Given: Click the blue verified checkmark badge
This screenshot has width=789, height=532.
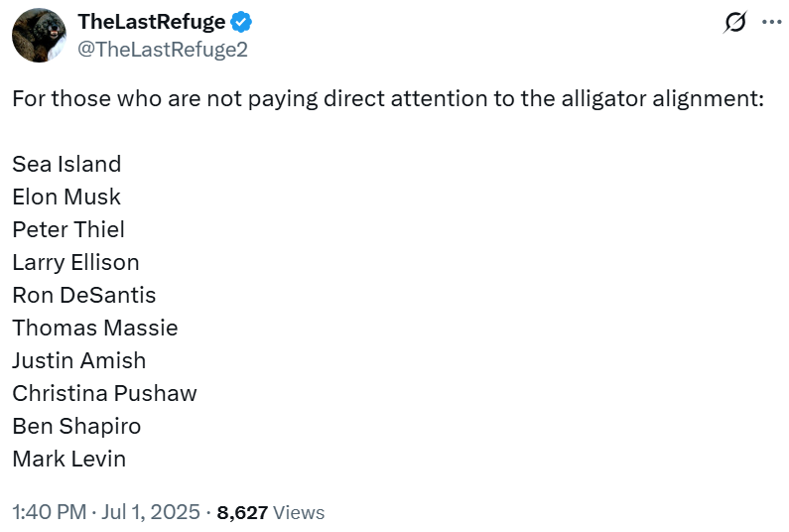Looking at the screenshot, I should point(240,23).
